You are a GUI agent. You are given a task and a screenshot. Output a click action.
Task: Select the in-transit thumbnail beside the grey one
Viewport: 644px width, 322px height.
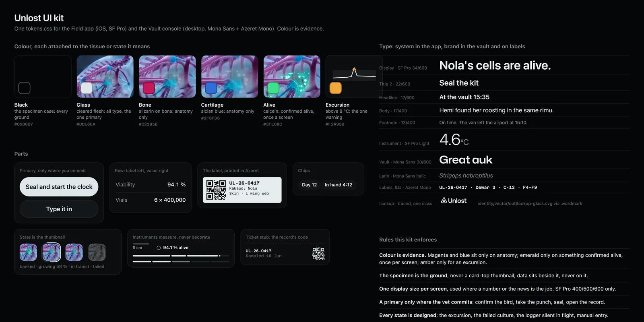click(74, 252)
